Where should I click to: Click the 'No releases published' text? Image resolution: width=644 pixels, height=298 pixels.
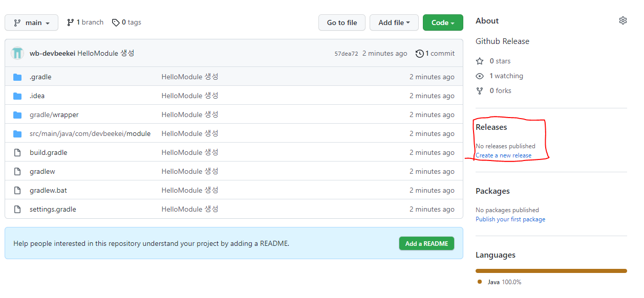[x=505, y=146]
